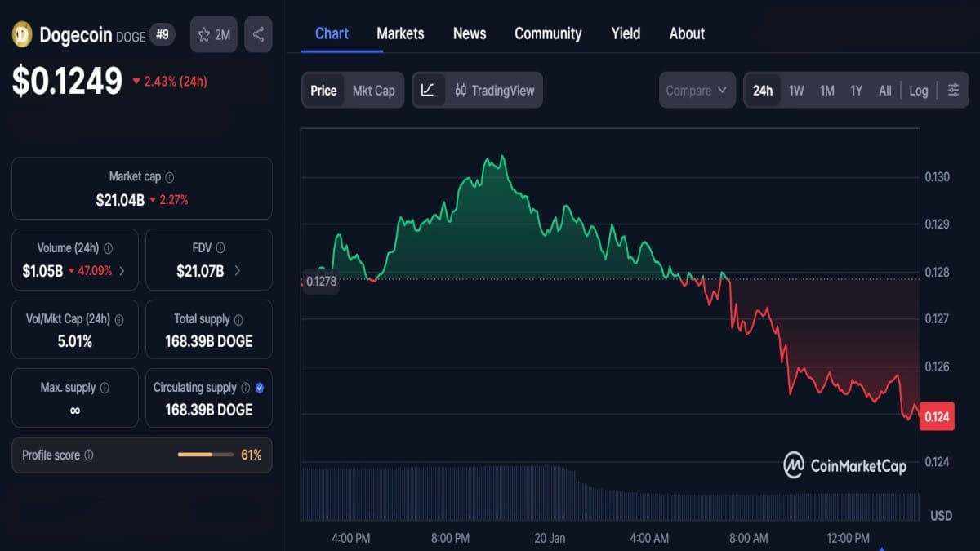Open the Community tab
The height and width of the screenshot is (551, 980).
pyautogui.click(x=548, y=33)
